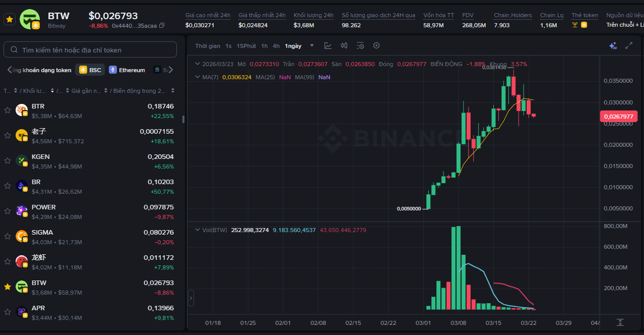Open the APR token logo
The width and height of the screenshot is (644, 335).
click(22, 312)
